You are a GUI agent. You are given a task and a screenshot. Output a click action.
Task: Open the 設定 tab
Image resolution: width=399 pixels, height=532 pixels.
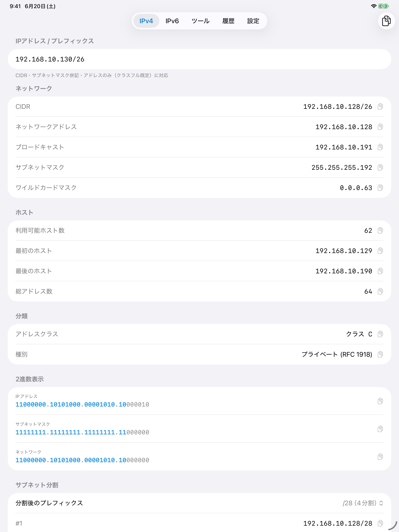pos(253,21)
